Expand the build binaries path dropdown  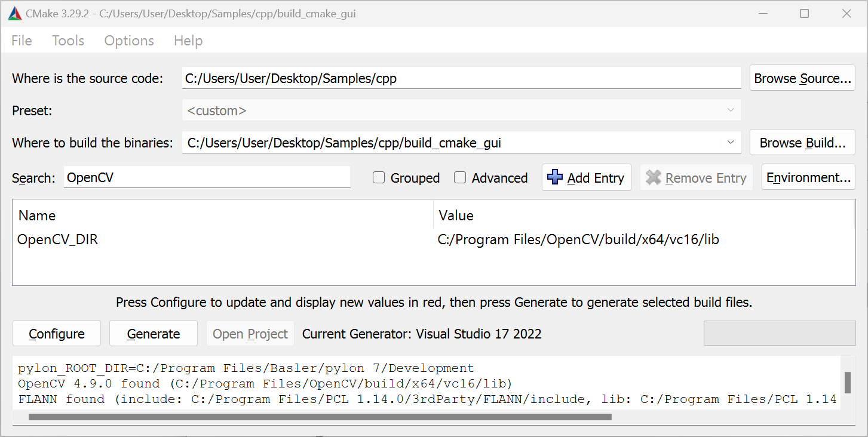[x=731, y=143]
